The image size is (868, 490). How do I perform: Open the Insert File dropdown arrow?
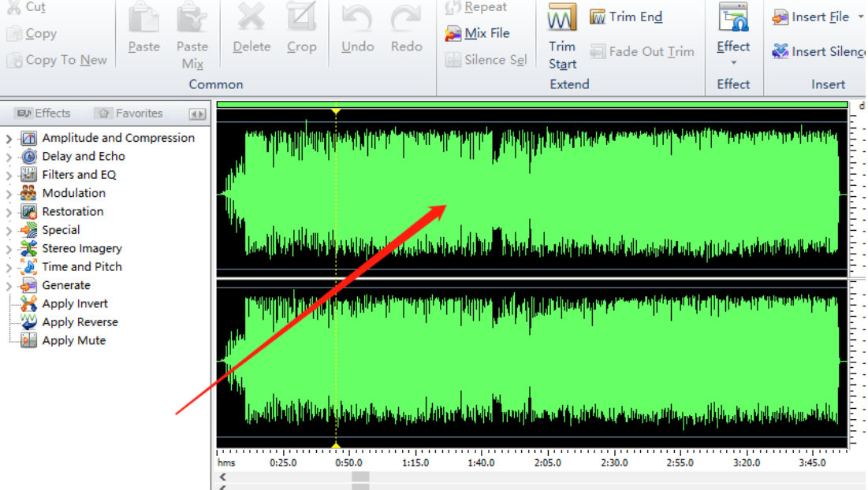860,17
